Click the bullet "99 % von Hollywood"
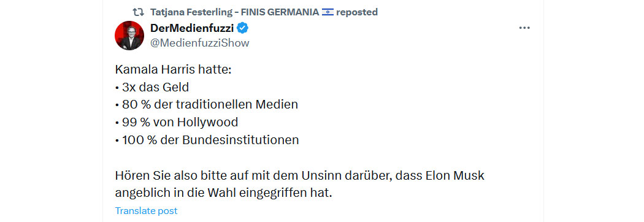644x222 pixels. coord(177,122)
